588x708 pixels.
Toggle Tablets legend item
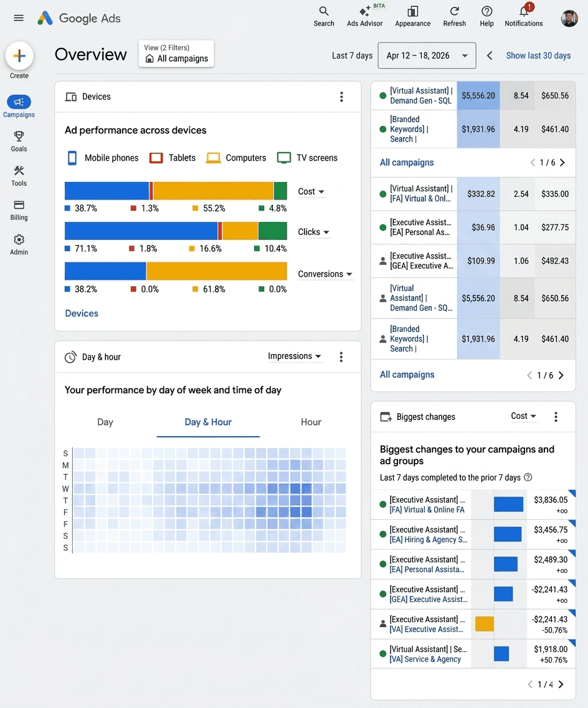point(173,158)
